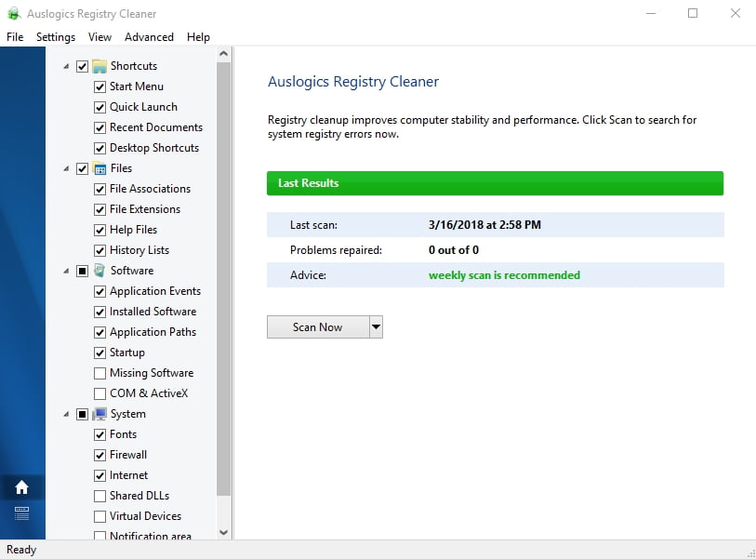Toggle the Help Files checkbox

point(99,230)
